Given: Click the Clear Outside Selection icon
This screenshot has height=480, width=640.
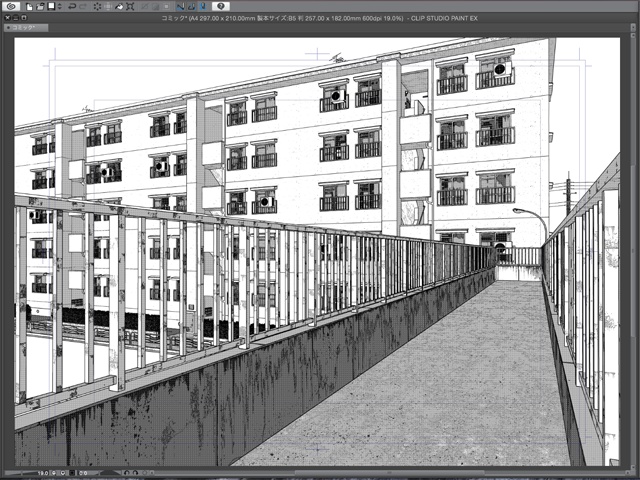Looking at the screenshot, I should (x=108, y=6).
